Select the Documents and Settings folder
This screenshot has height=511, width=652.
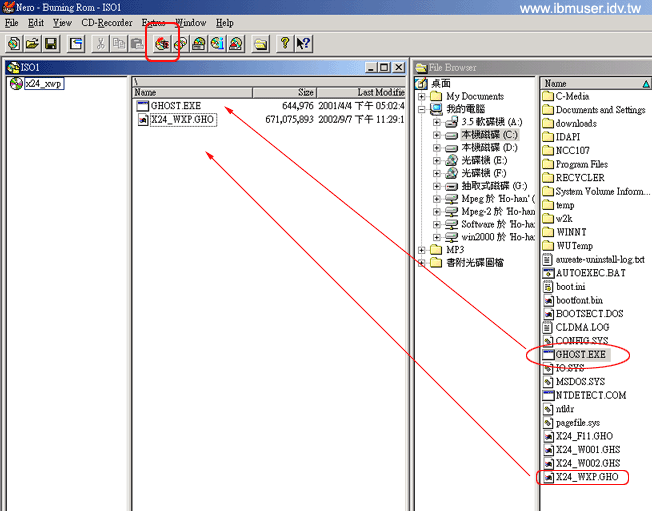pyautogui.click(x=600, y=110)
